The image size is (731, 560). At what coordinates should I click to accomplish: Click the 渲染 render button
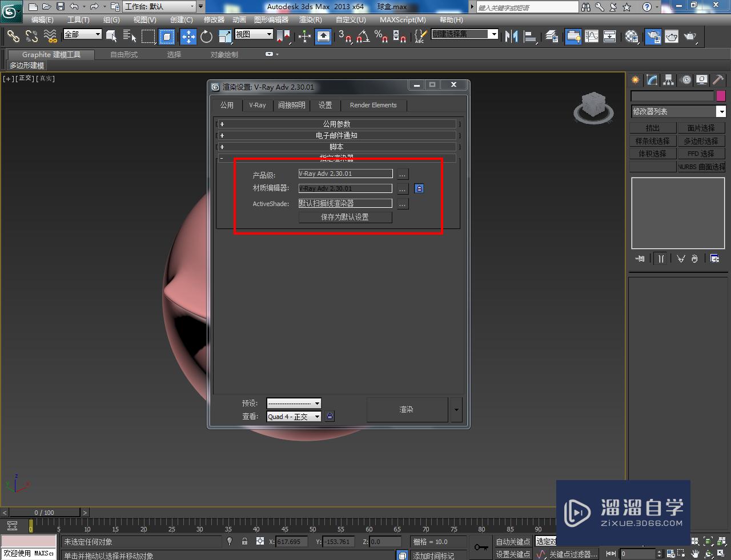coord(407,409)
